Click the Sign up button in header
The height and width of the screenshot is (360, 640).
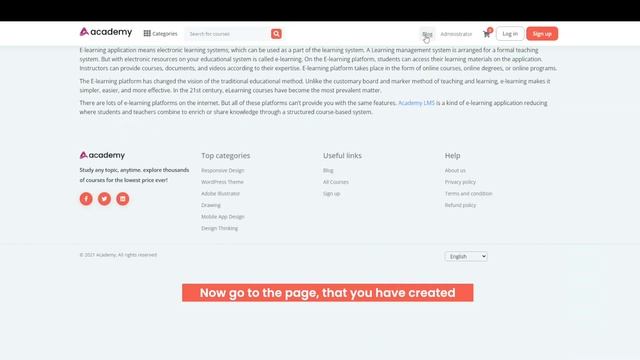tap(542, 33)
